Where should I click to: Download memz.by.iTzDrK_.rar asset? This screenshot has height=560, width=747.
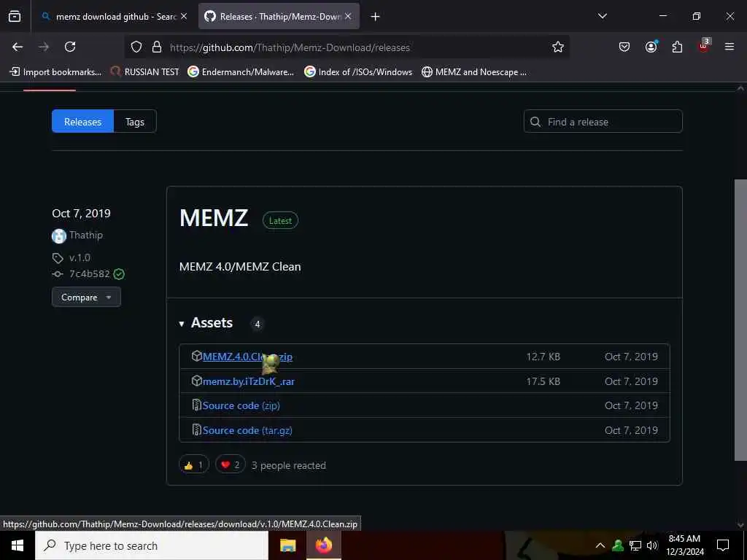tap(249, 381)
